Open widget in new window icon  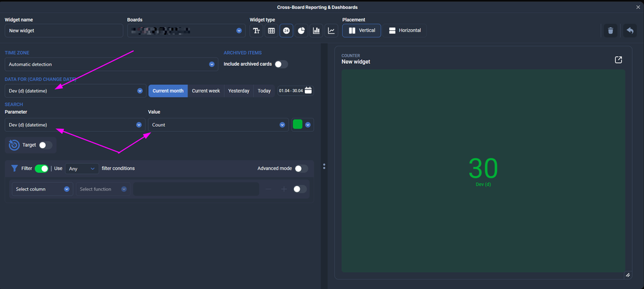(x=618, y=60)
